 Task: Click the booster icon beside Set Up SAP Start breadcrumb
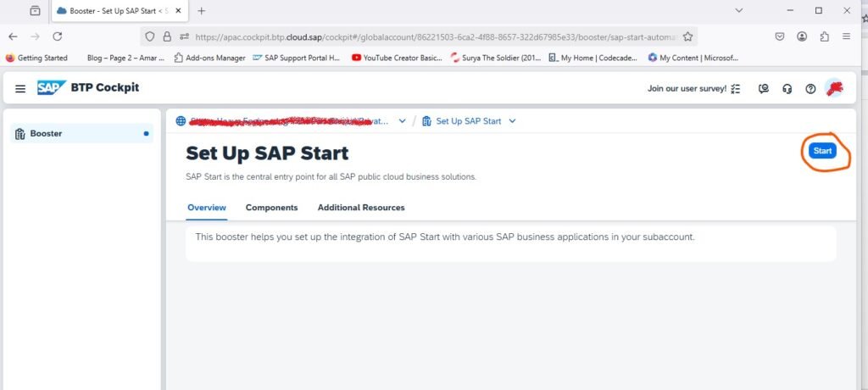[x=427, y=120]
